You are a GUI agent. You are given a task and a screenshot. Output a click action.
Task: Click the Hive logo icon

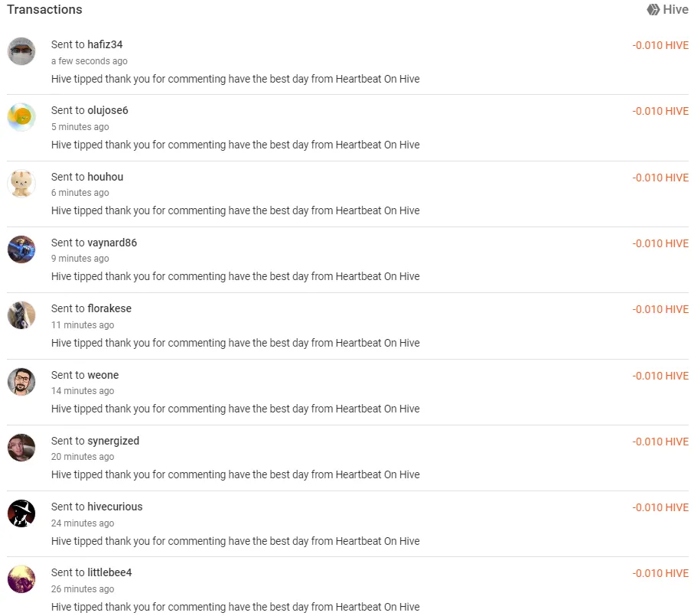click(653, 10)
